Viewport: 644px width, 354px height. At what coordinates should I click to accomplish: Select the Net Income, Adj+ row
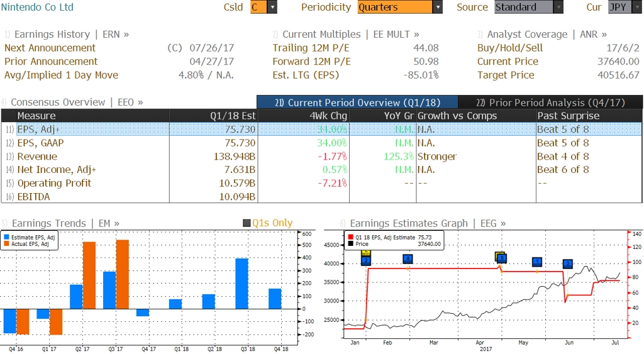pos(321,170)
